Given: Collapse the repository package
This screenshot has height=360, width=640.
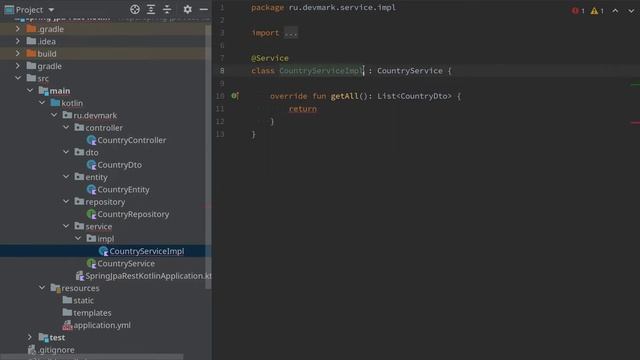Looking at the screenshot, I should tap(66, 201).
